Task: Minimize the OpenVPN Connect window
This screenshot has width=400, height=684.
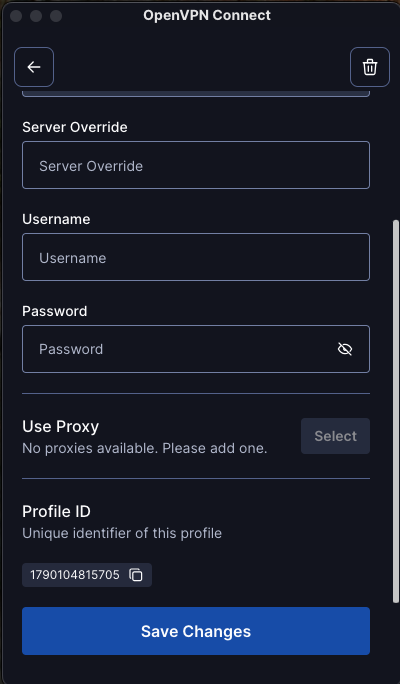Action: pyautogui.click(x=36, y=16)
